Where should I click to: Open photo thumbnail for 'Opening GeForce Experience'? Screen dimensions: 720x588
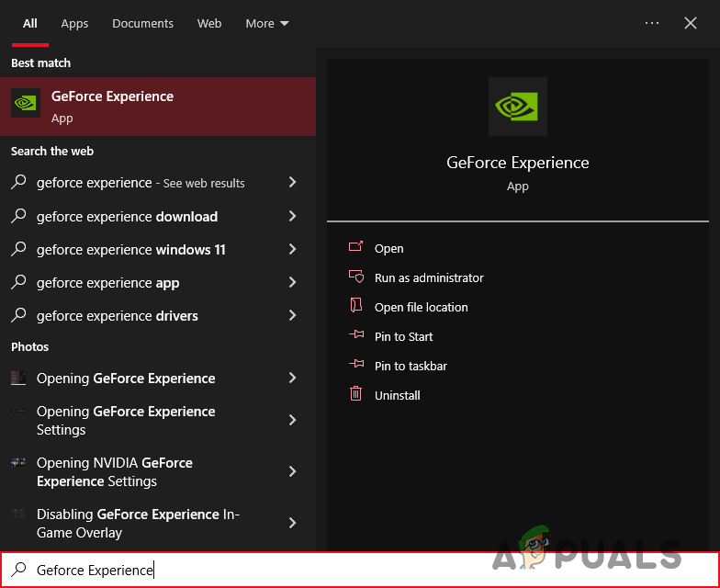click(x=18, y=379)
